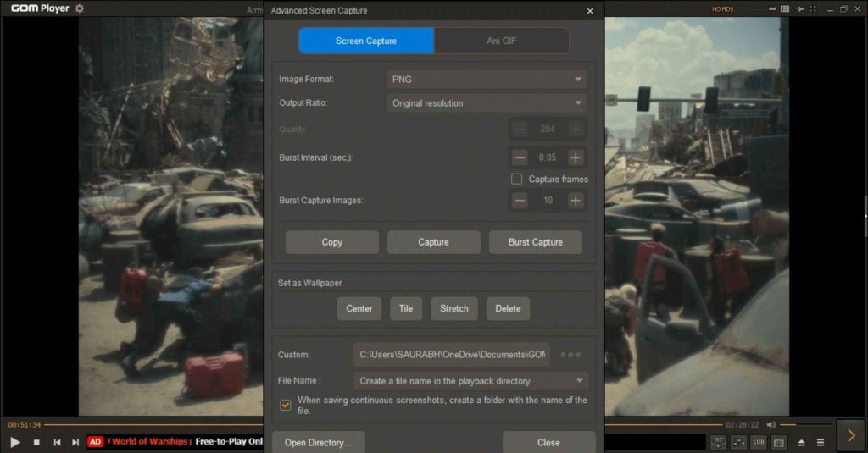This screenshot has width=868, height=453.
Task: Click the camera screen capture icon
Action: point(779,443)
